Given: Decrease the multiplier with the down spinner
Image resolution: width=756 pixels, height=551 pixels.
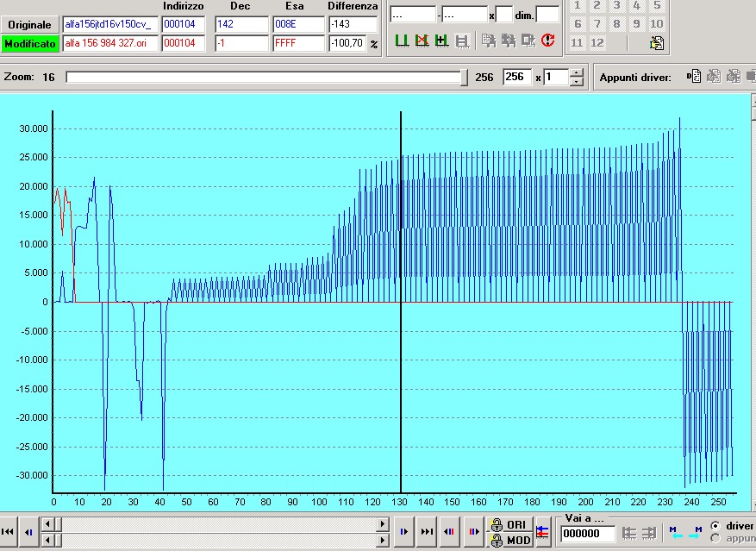Looking at the screenshot, I should (x=576, y=82).
